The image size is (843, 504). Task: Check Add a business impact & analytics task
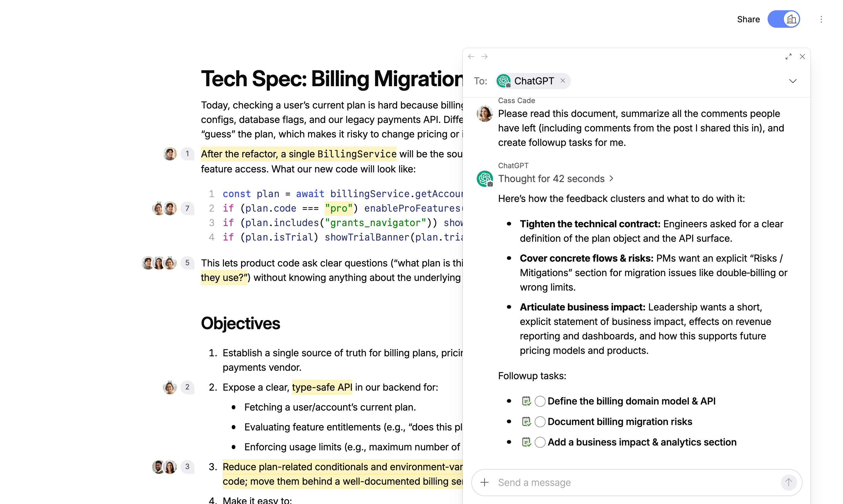[x=540, y=442]
